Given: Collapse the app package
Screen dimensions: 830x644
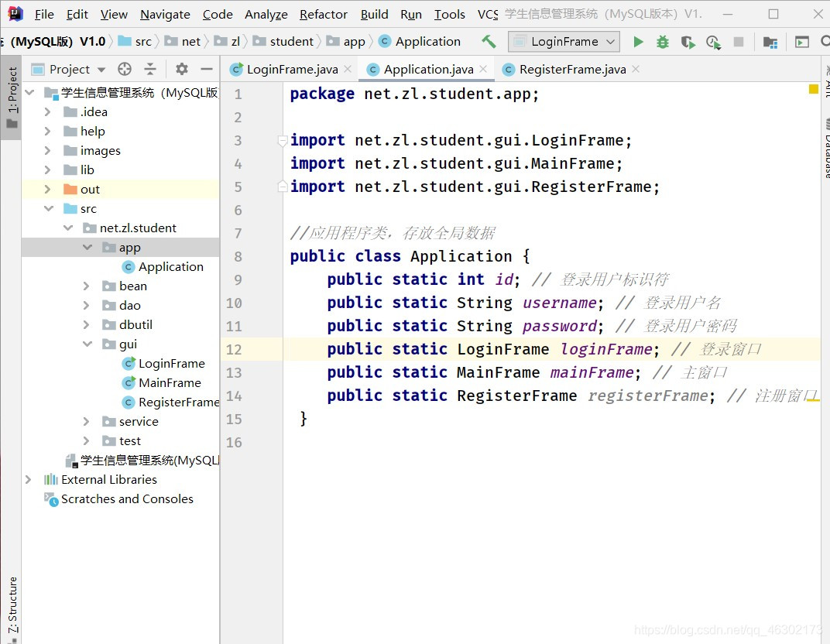Looking at the screenshot, I should coord(87,247).
